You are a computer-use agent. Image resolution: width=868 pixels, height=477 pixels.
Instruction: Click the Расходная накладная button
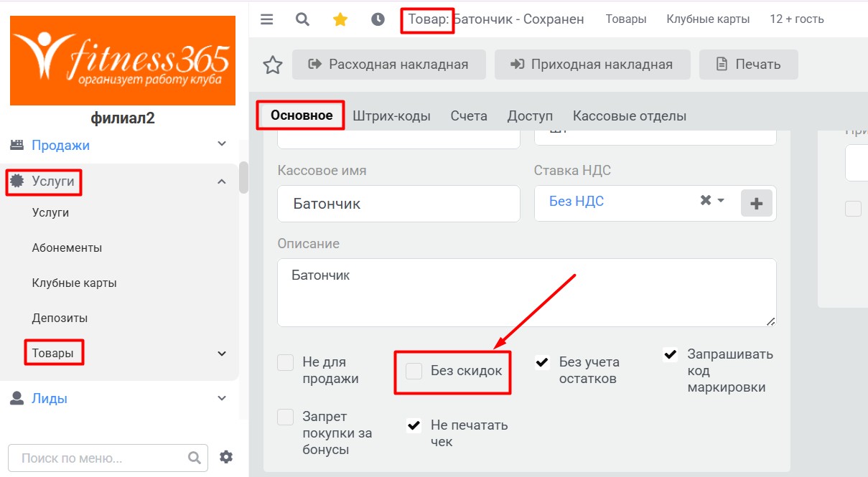click(389, 65)
